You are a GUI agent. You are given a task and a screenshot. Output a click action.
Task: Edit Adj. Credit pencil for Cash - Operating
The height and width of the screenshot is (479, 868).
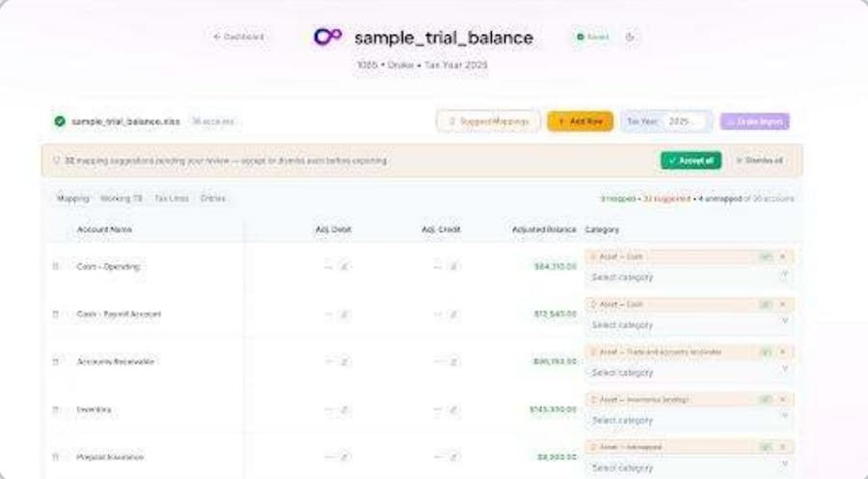(x=453, y=267)
